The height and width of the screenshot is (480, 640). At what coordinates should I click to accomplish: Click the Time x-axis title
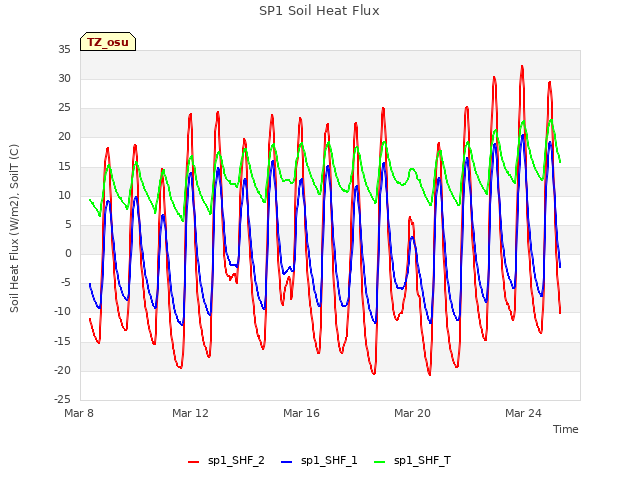(566, 429)
